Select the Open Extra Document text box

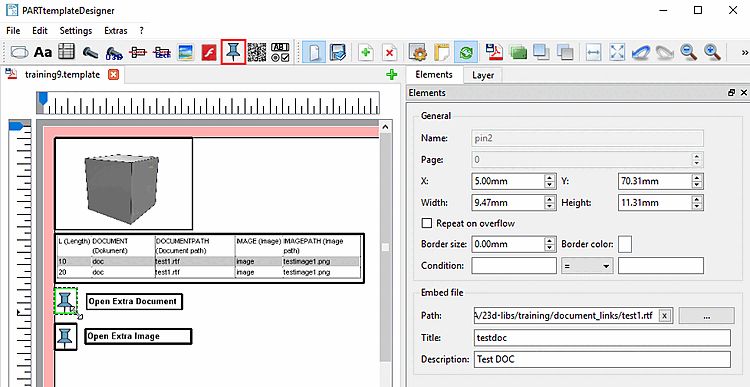click(x=134, y=302)
